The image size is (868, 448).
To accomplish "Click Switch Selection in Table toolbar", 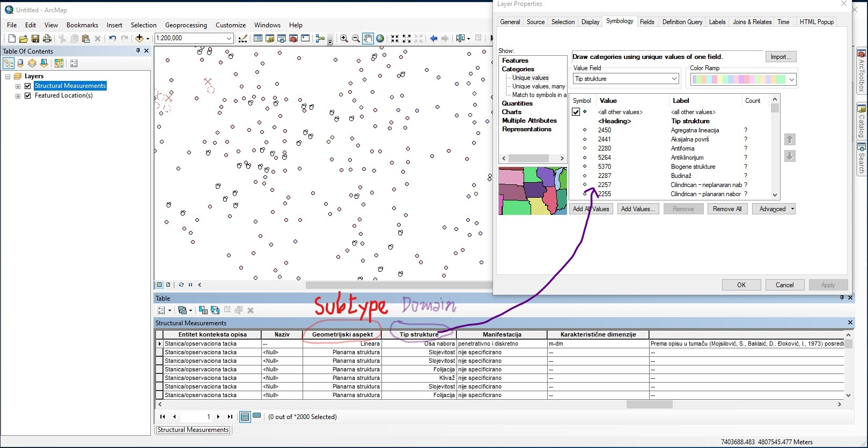I will coord(215,310).
